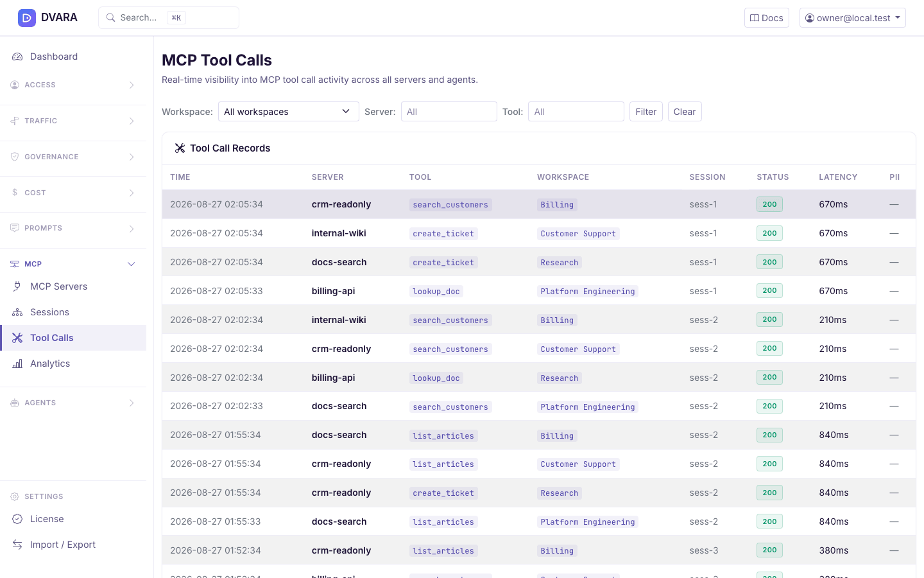
Task: Focus the Tool filter input
Action: point(576,112)
